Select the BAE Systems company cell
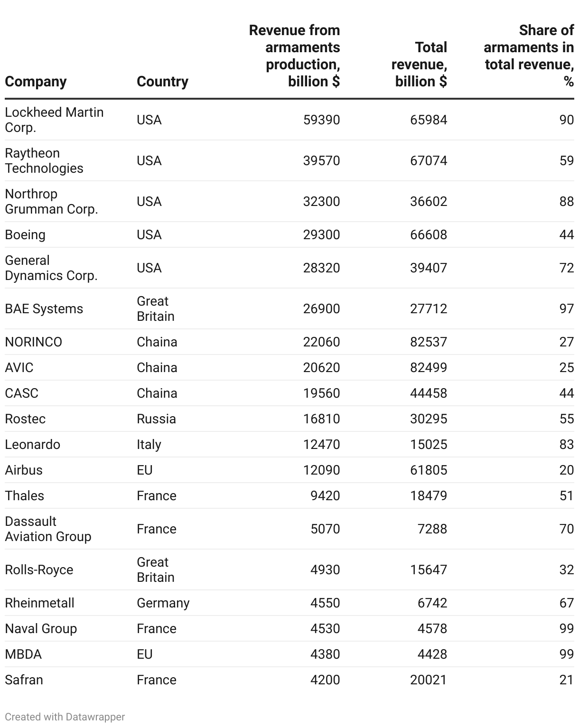Viewport: 579px width, 728px height. tap(44, 309)
